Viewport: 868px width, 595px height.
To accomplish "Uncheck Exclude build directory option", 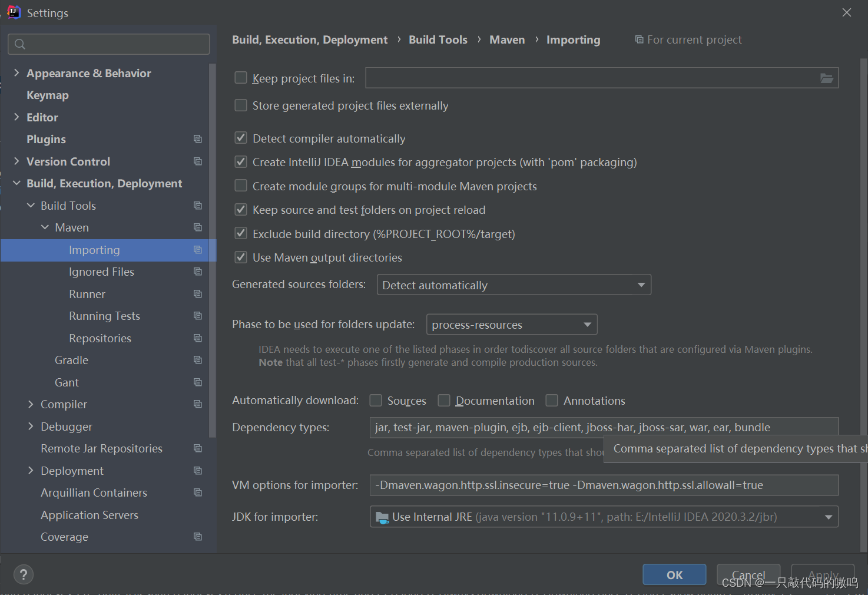I will [x=241, y=233].
